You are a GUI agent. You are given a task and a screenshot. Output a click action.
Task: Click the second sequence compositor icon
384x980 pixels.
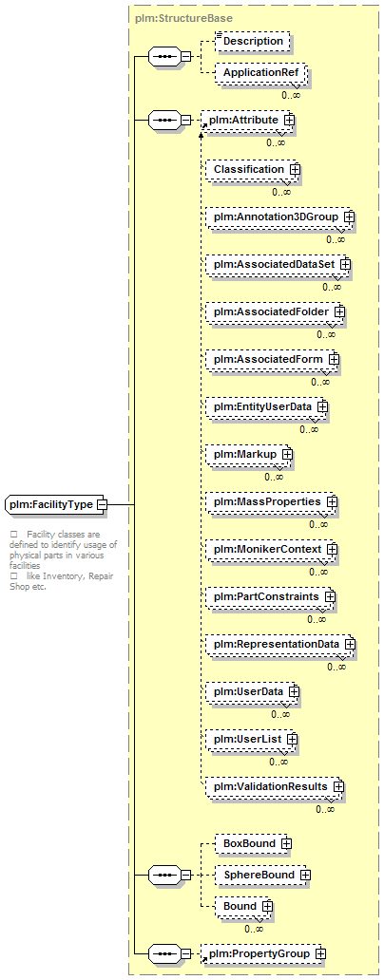(x=164, y=119)
